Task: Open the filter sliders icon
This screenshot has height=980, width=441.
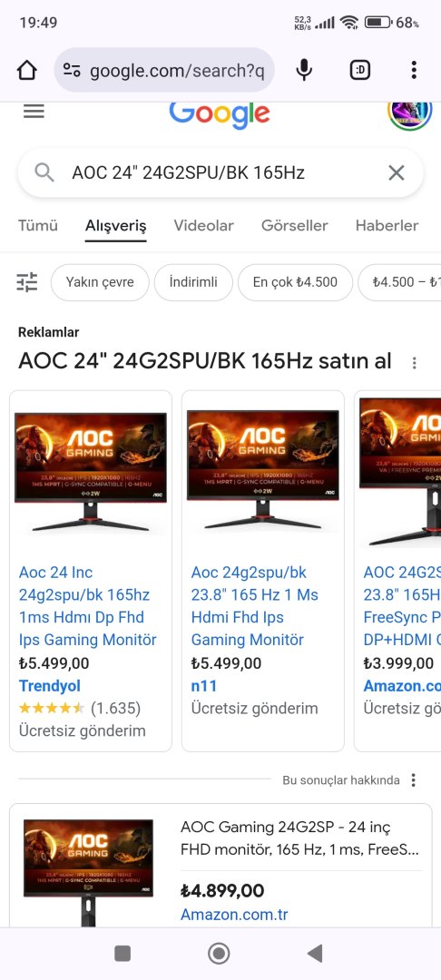Action: tap(27, 282)
